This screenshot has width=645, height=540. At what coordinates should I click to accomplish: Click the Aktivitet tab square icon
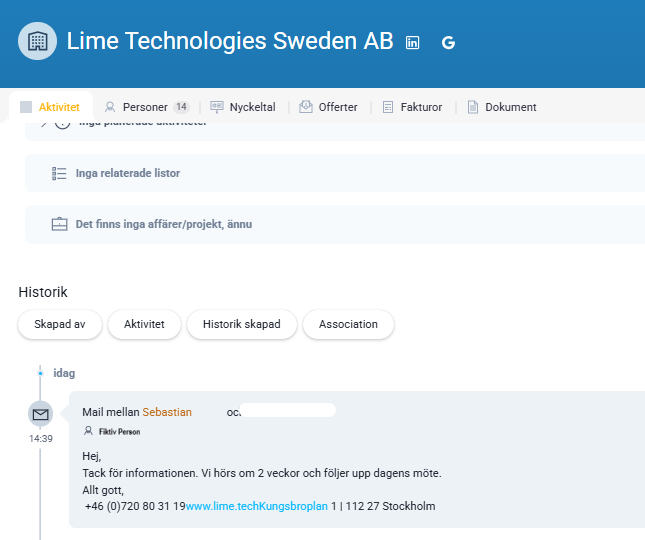pos(26,107)
